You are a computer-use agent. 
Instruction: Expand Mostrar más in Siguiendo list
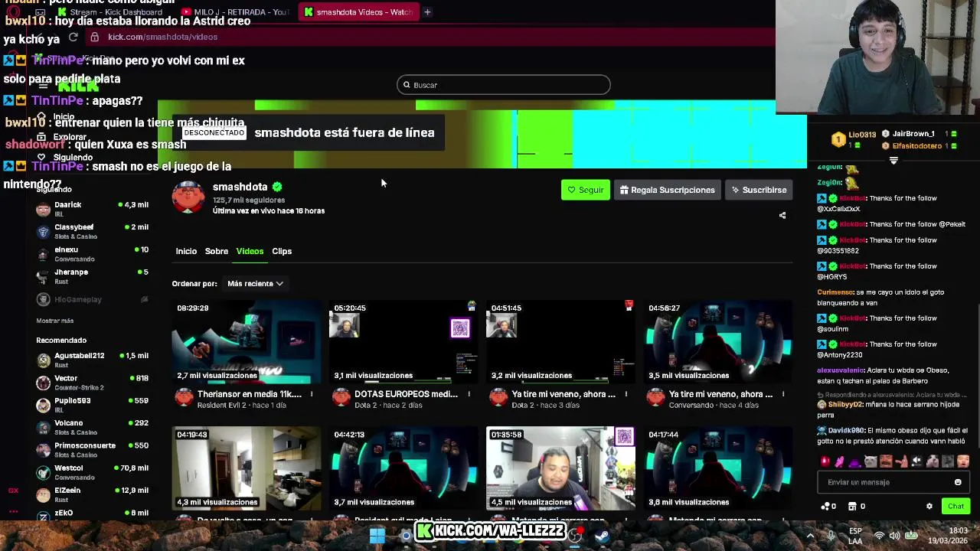tap(54, 321)
